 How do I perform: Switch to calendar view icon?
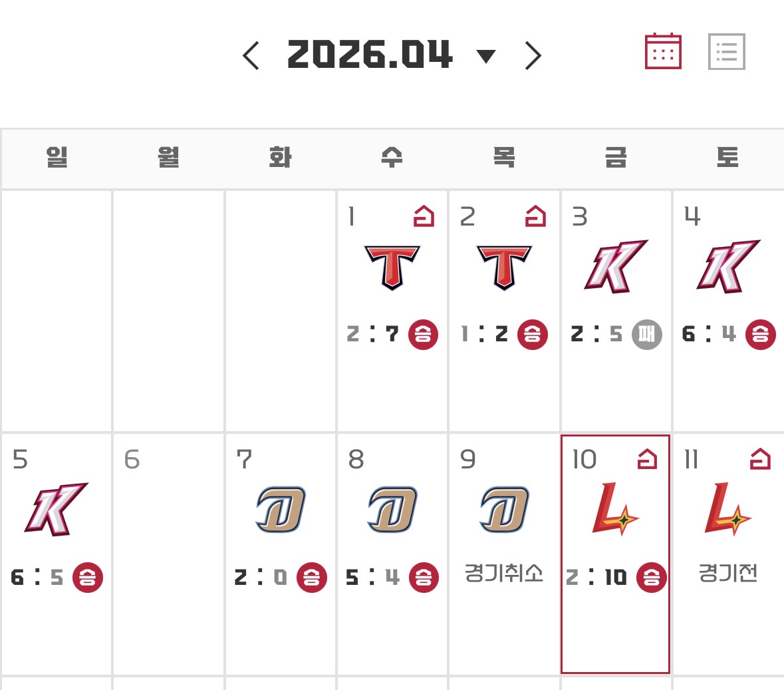(663, 51)
